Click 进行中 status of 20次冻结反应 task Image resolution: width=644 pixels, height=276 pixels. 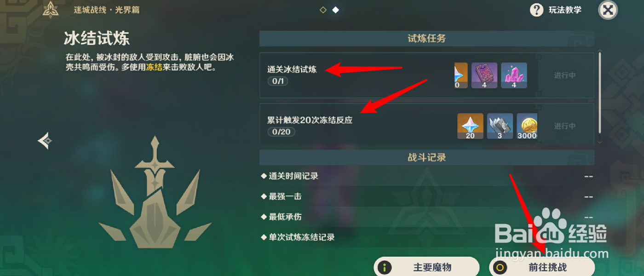point(564,126)
